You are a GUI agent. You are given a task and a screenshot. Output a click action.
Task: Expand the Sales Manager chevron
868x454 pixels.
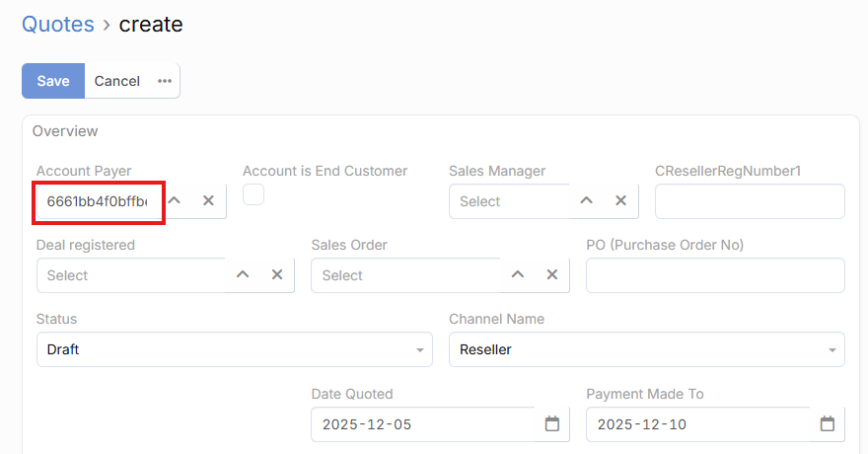click(586, 200)
